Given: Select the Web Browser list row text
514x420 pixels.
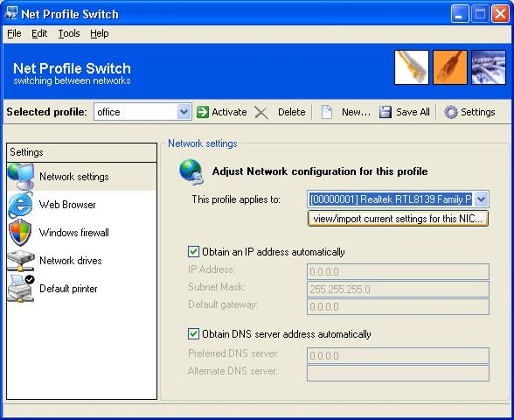Looking at the screenshot, I should click(67, 205).
